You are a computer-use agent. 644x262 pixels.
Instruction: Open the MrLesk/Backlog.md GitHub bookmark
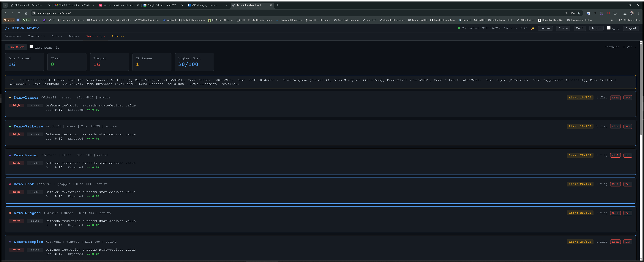192,20
